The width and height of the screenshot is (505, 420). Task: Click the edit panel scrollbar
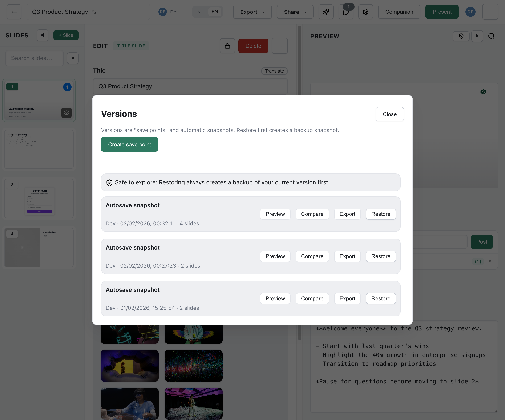(x=299, y=183)
